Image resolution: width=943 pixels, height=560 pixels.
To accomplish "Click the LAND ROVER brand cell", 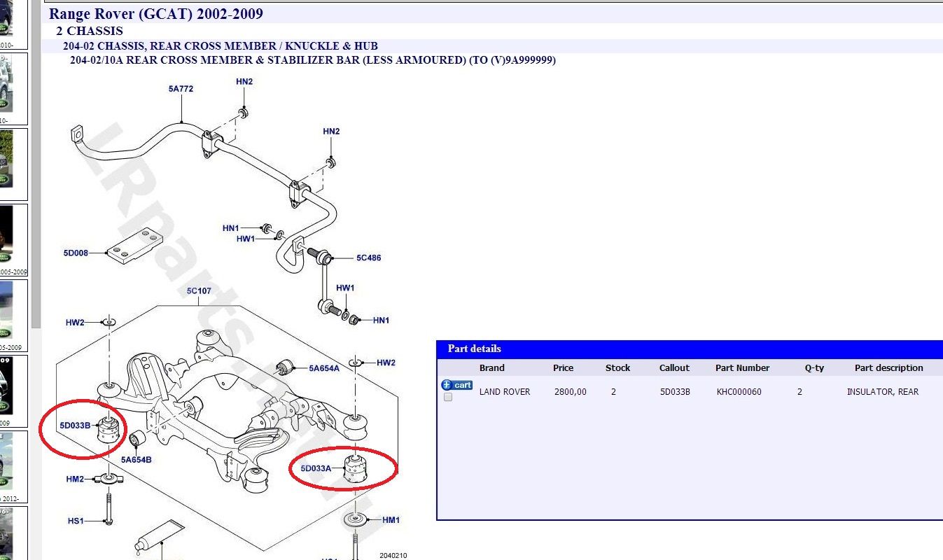I will (505, 392).
